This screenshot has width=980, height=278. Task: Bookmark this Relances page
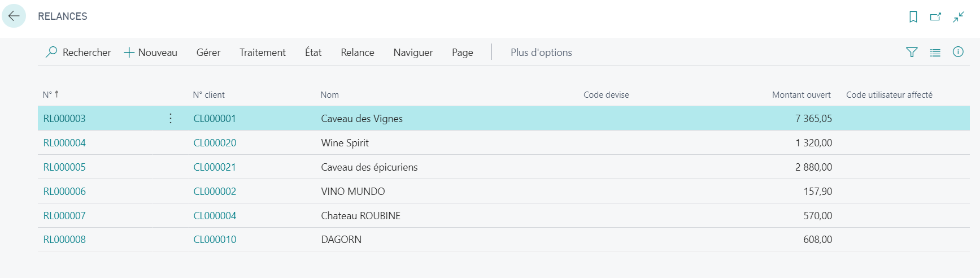(913, 17)
